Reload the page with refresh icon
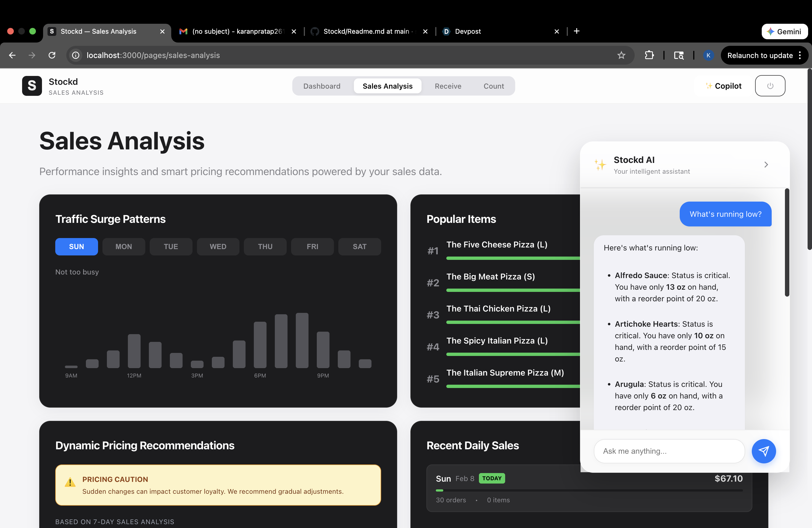The image size is (812, 528). pos(52,55)
